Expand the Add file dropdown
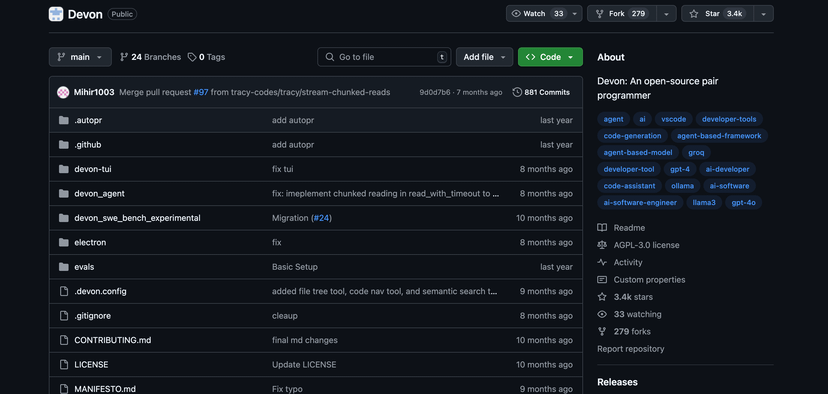 (x=484, y=57)
